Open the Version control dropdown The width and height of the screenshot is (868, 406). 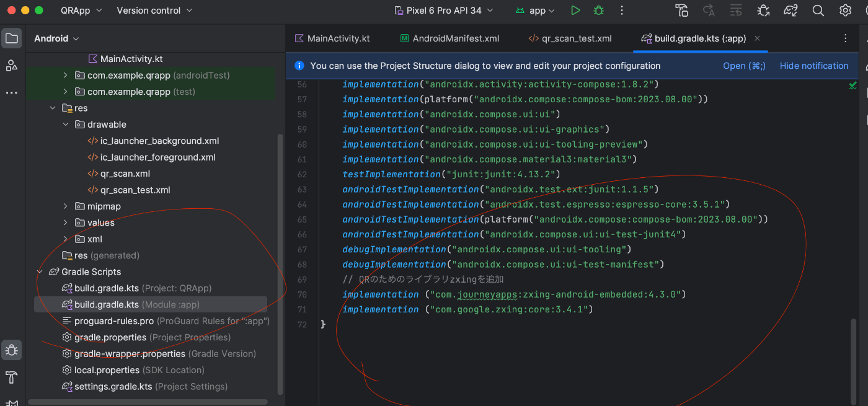(154, 11)
